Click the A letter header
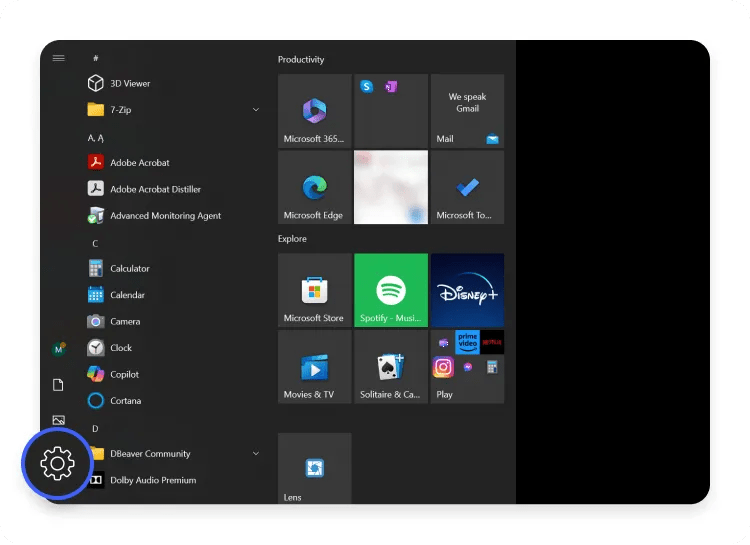This screenshot has height=545, width=750. coord(96,138)
